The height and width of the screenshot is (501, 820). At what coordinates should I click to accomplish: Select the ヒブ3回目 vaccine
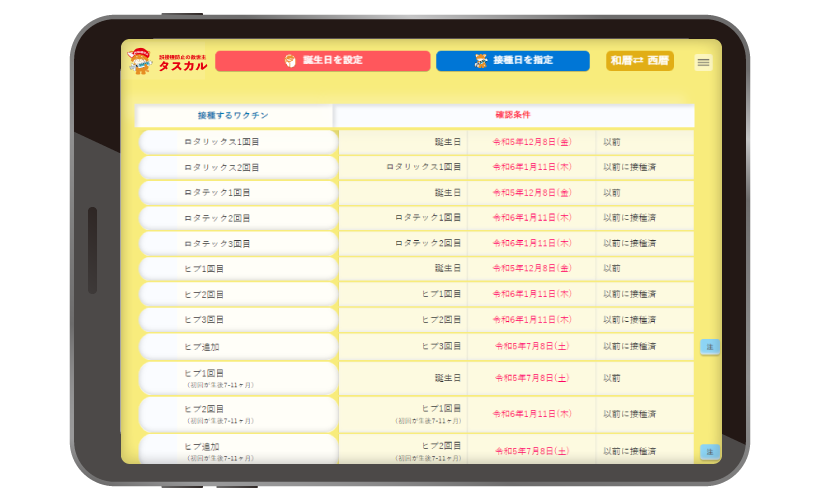pyautogui.click(x=238, y=319)
